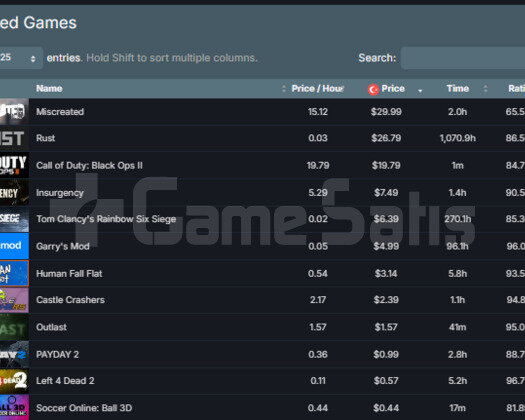Click the sort arrows next to Time

pos(485,88)
